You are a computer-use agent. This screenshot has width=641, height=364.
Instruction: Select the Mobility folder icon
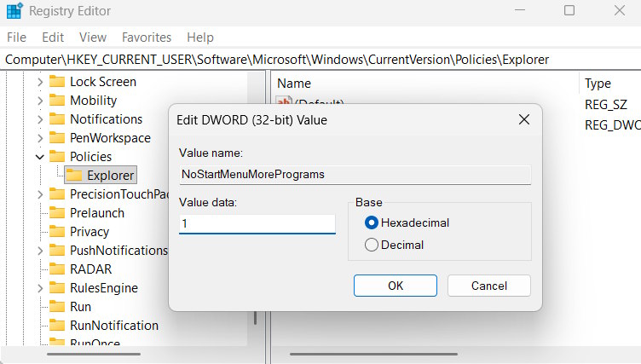click(57, 101)
